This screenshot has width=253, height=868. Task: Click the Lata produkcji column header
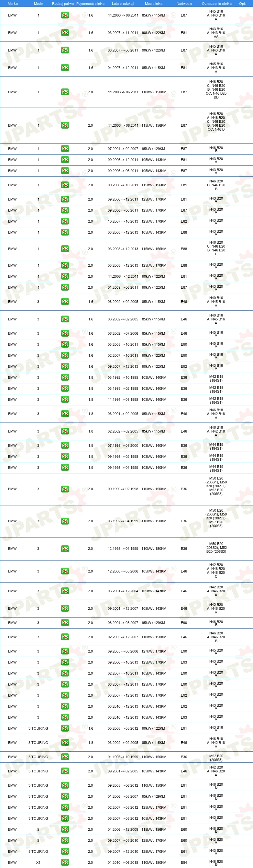(x=123, y=3)
